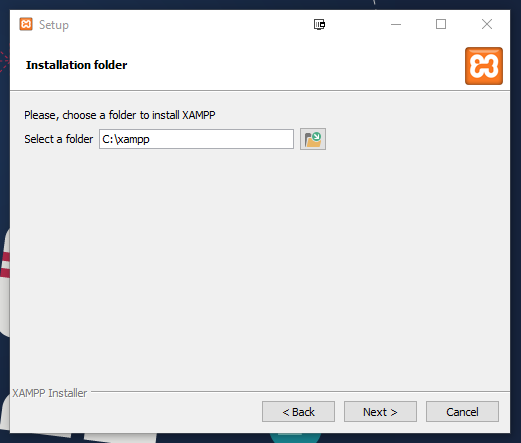The width and height of the screenshot is (521, 443).
Task: Minimize the Setup window
Action: point(396,24)
